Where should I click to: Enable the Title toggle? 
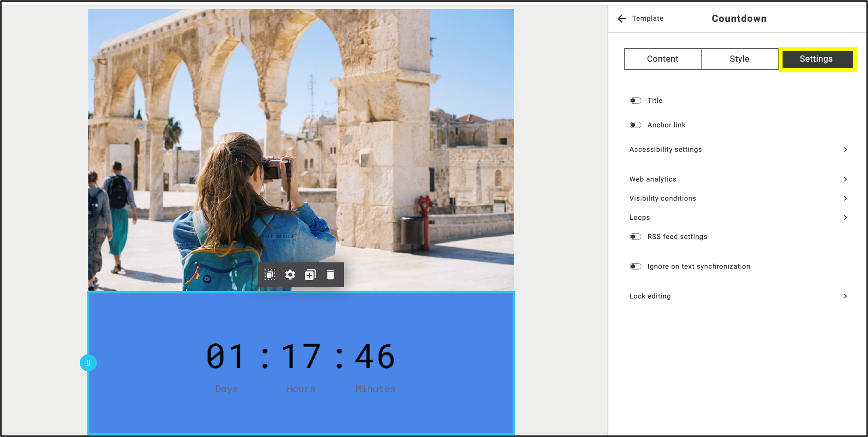click(x=635, y=100)
